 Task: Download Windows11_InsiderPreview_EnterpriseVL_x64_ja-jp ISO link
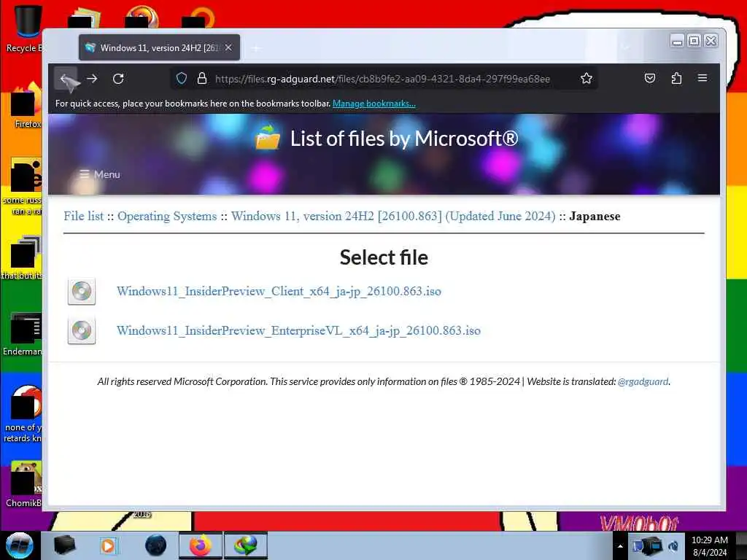point(298,330)
